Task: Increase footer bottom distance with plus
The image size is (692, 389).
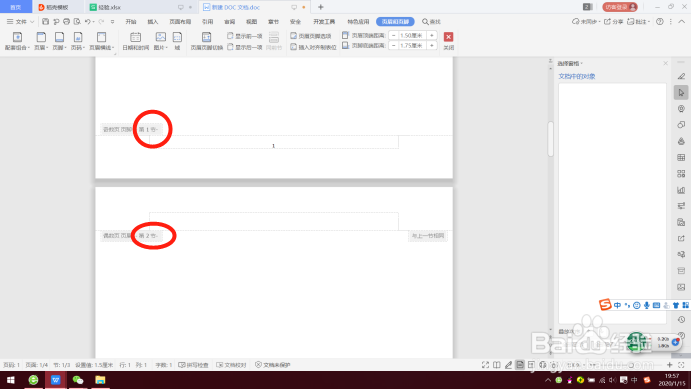Action: (432, 45)
